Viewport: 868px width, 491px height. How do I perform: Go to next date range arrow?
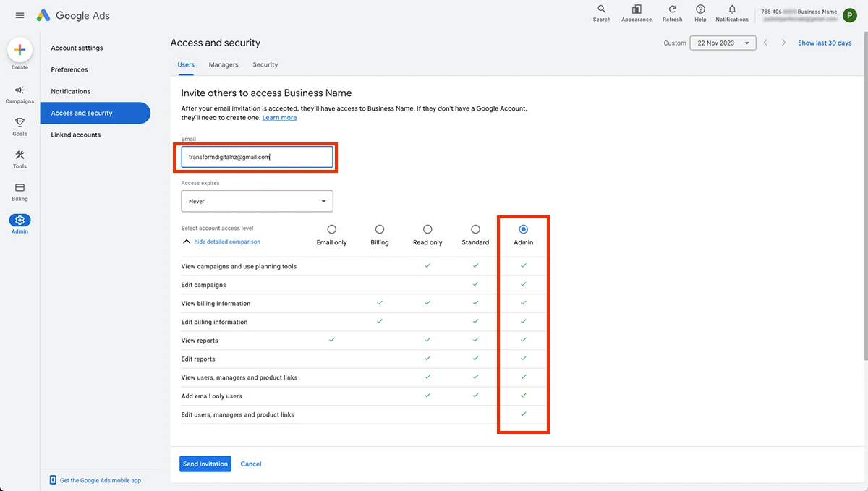point(783,43)
